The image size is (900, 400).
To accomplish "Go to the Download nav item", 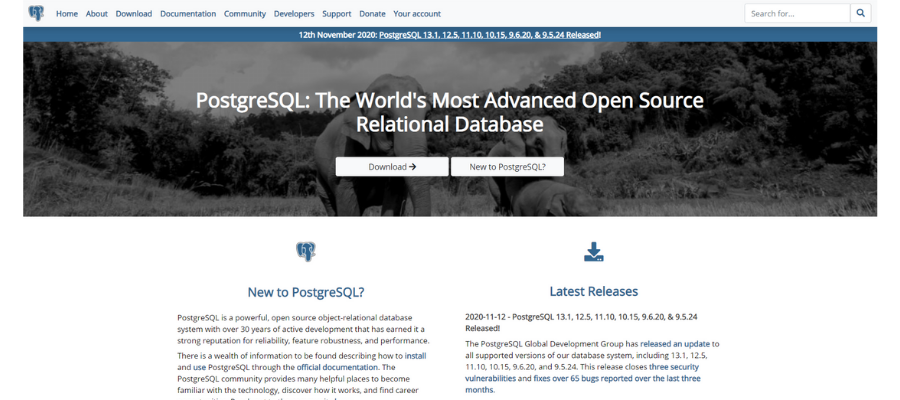I will (x=134, y=14).
